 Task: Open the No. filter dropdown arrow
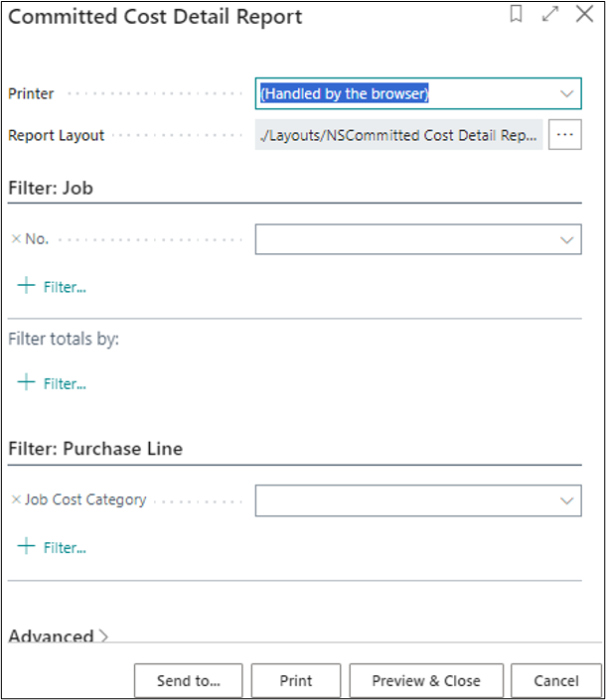(x=567, y=239)
